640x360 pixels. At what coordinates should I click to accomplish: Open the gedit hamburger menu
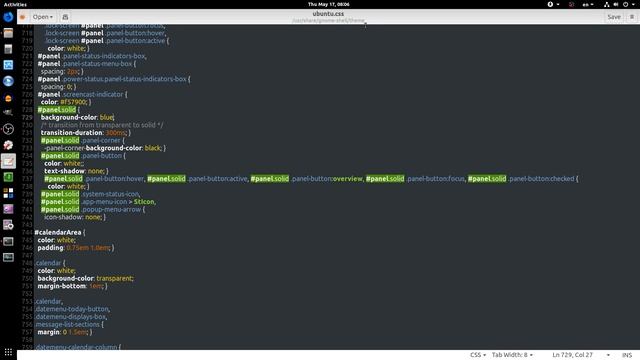[x=631, y=17]
